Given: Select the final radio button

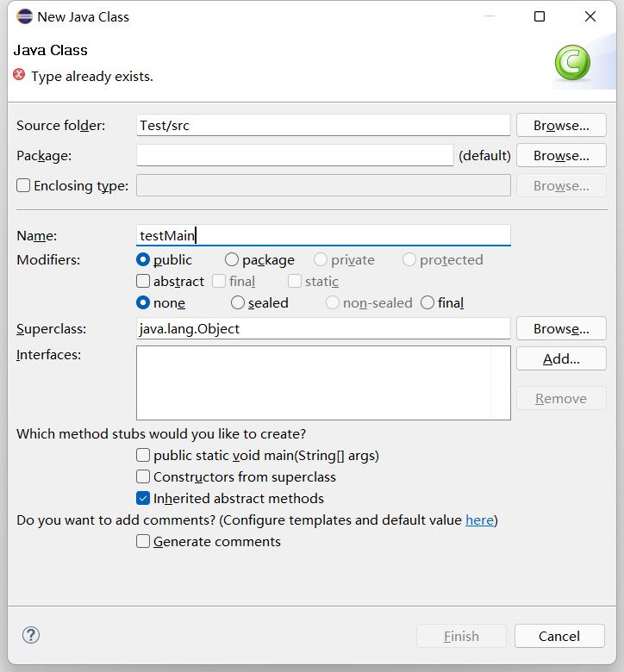Looking at the screenshot, I should (427, 302).
